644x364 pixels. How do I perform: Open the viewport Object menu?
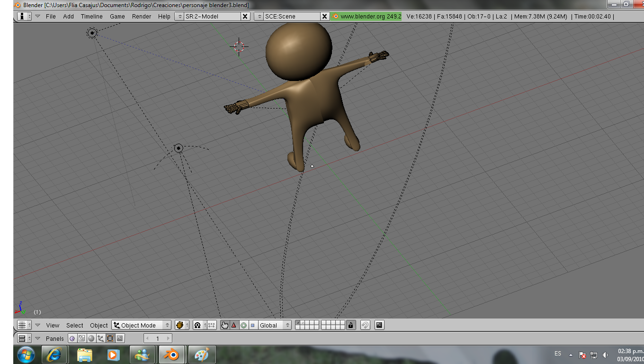click(x=99, y=325)
